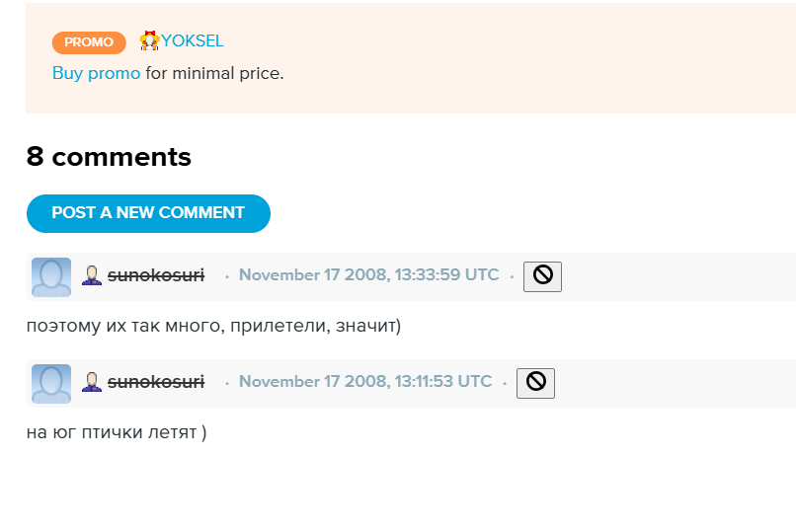Open sunokosuri's profile from the 13:11:53 comment

click(156, 382)
